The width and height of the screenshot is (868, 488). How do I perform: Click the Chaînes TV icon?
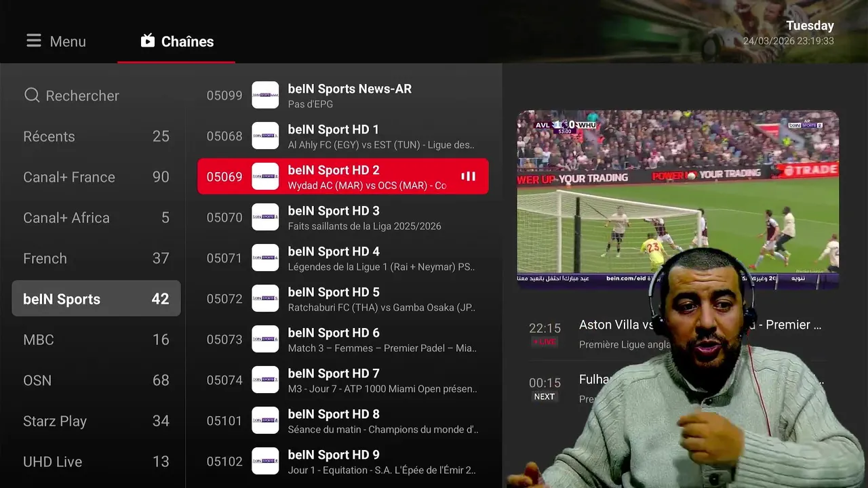tap(148, 41)
